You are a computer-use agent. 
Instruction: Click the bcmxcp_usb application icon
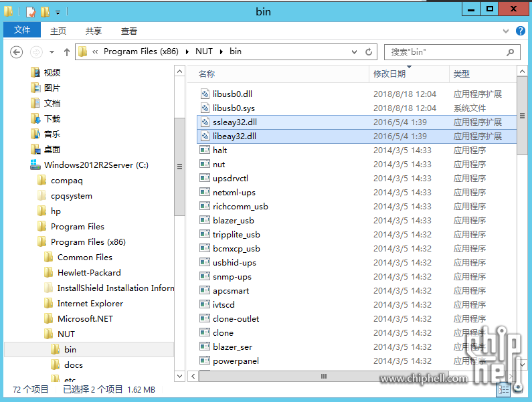pyautogui.click(x=205, y=248)
